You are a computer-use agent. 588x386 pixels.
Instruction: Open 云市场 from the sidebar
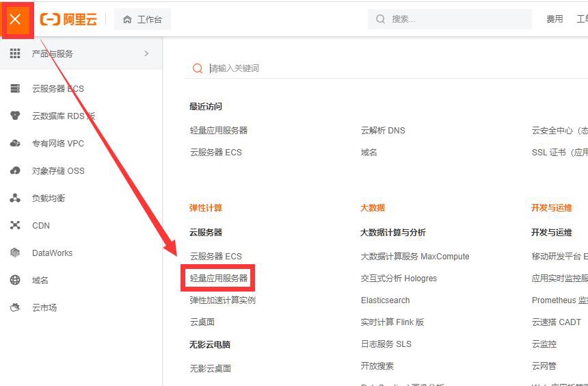pyautogui.click(x=44, y=307)
